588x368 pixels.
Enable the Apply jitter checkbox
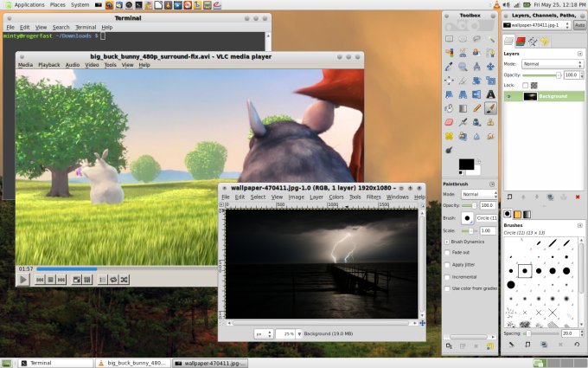(x=447, y=265)
